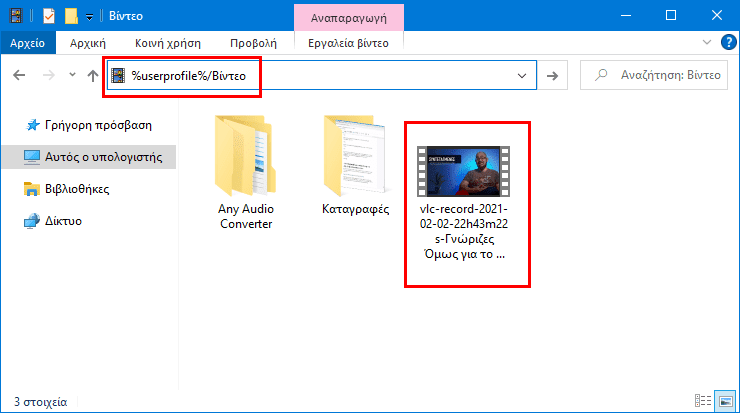Select the vlc-record video thumbnail
The height and width of the screenshot is (413, 740).
463,171
